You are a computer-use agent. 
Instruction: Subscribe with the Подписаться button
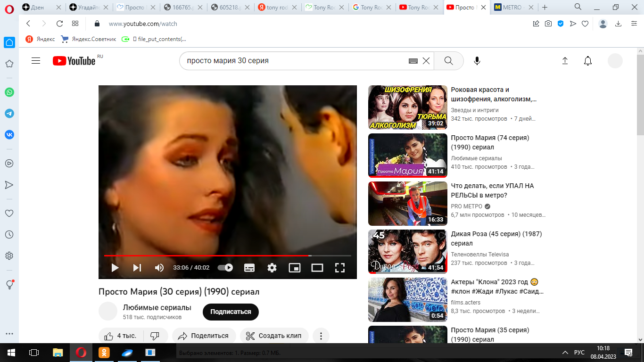(x=231, y=312)
